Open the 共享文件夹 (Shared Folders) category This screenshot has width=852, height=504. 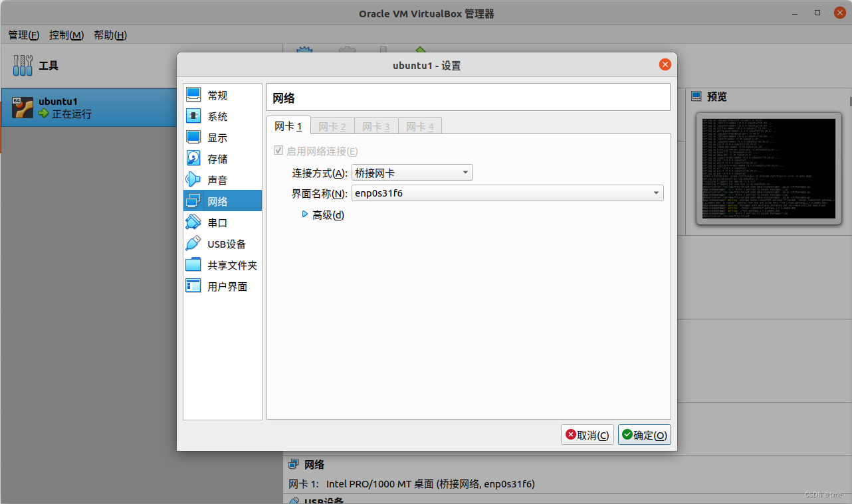tap(223, 265)
